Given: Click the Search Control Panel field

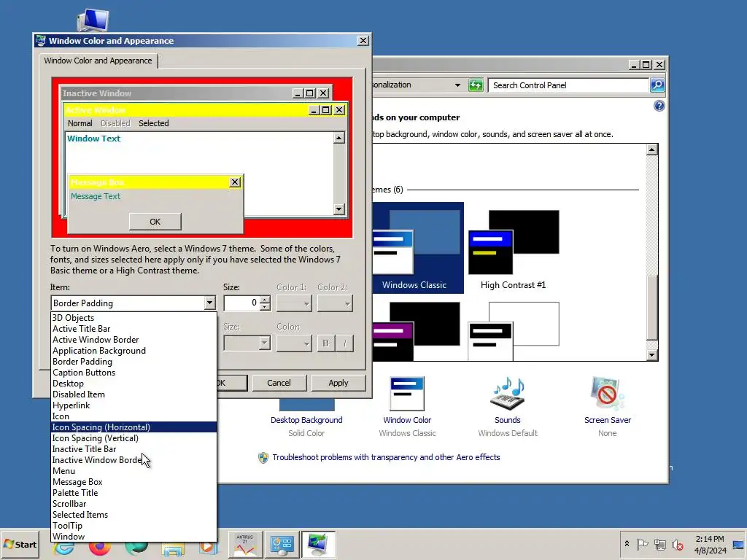Looking at the screenshot, I should tap(568, 85).
